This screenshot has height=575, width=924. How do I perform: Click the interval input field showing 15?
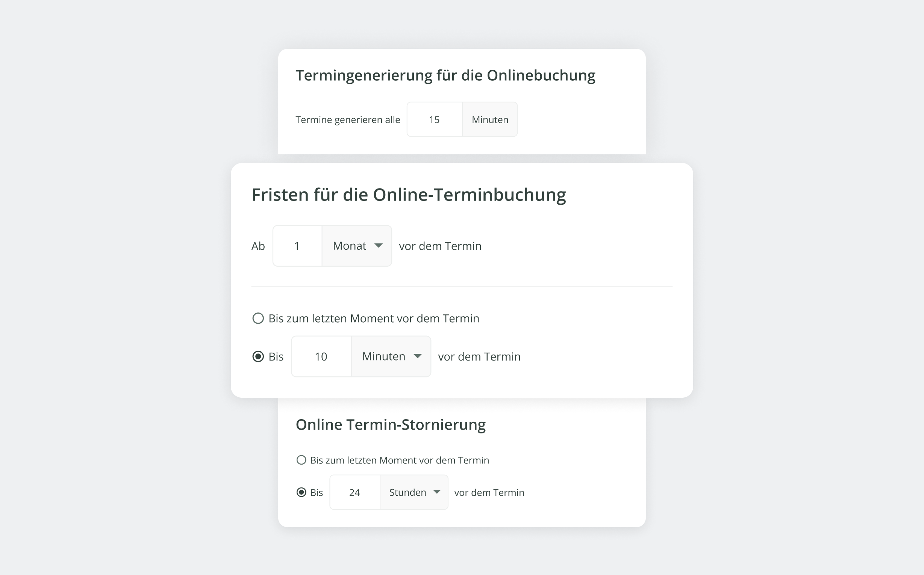click(x=434, y=119)
